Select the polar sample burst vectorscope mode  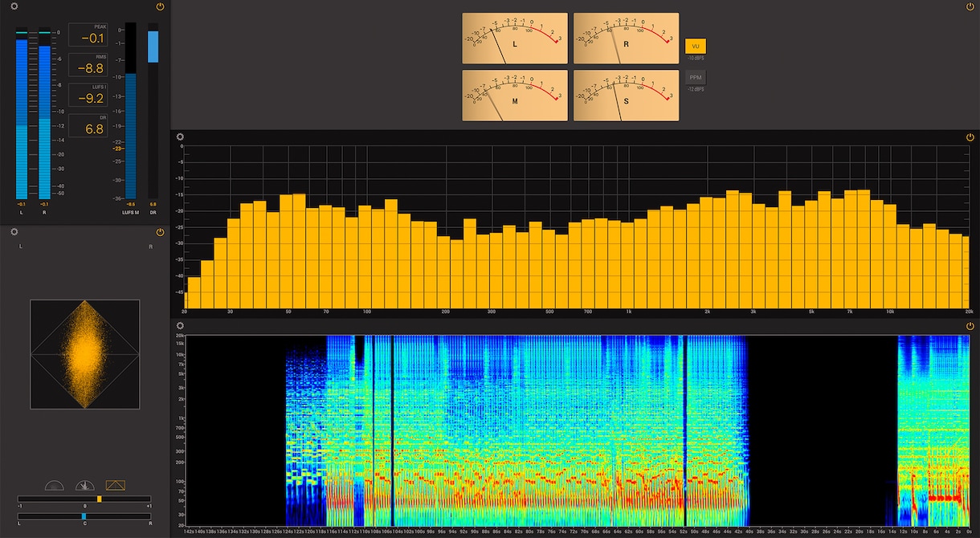(x=85, y=485)
